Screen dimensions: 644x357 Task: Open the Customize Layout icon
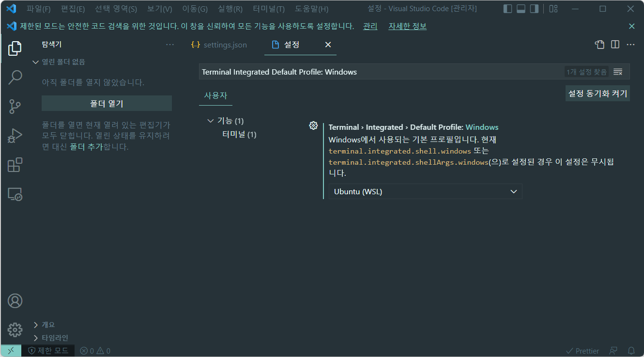pos(553,9)
